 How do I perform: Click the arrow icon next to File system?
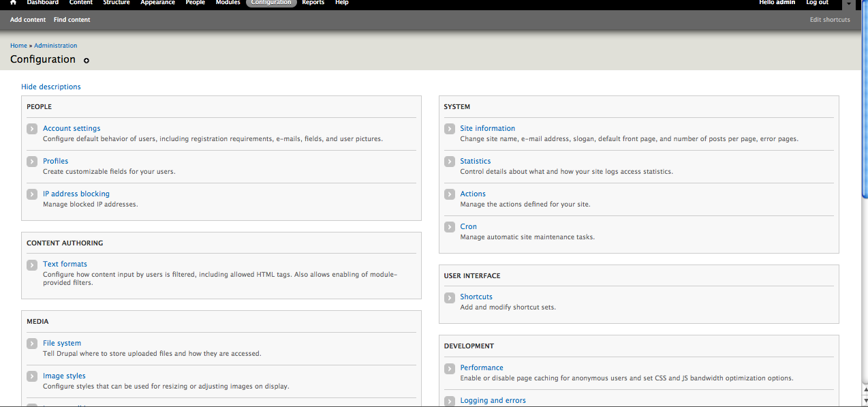tap(31, 344)
